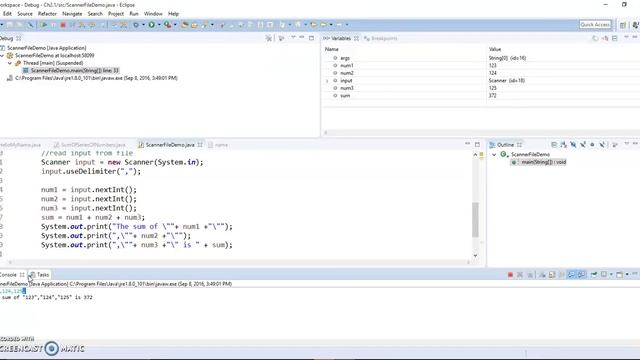Switch to the Breakpoints tab

[x=380, y=38]
